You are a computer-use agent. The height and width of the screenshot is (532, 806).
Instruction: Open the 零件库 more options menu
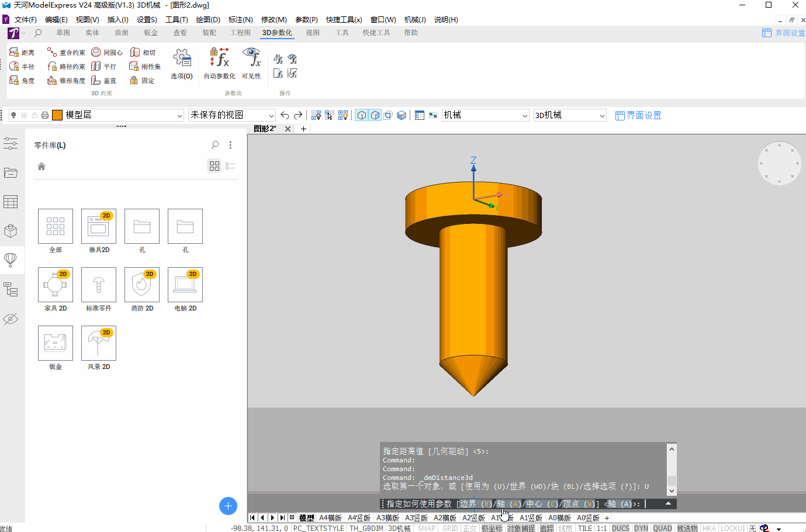(230, 145)
